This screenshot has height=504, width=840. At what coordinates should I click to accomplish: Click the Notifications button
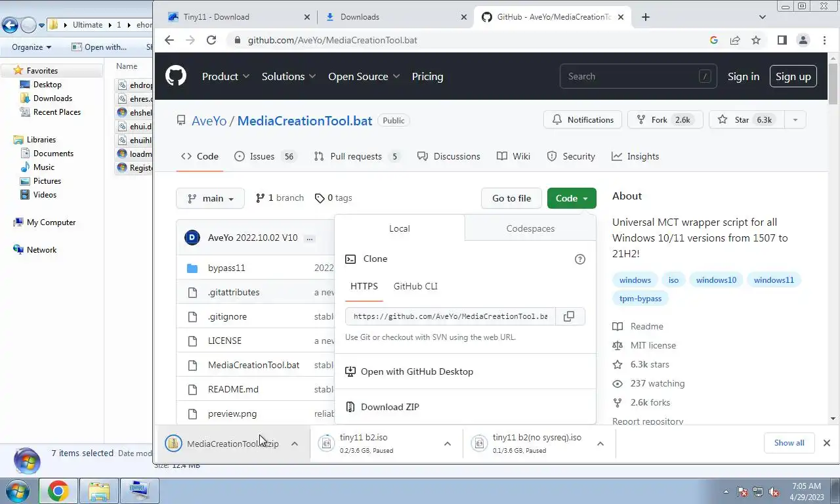tap(583, 120)
